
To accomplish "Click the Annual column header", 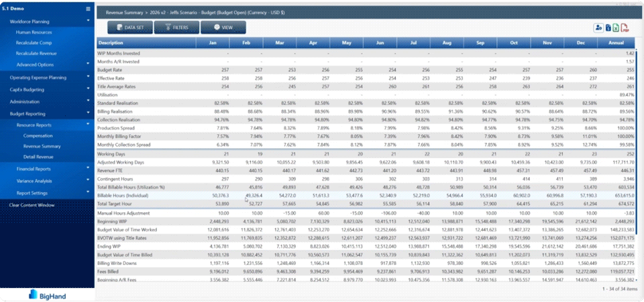I will pos(616,43).
